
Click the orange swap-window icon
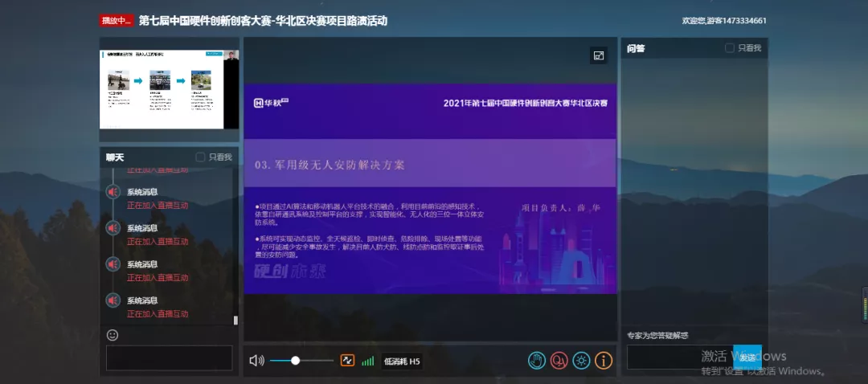tap(347, 361)
